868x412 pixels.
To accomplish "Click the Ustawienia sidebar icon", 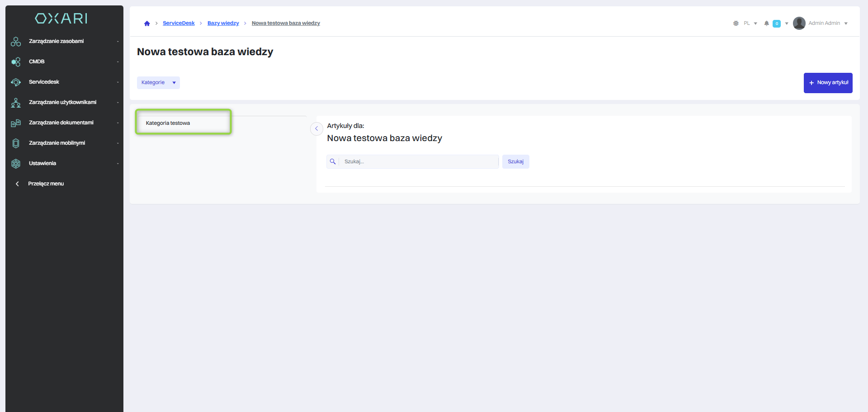I will (x=16, y=163).
